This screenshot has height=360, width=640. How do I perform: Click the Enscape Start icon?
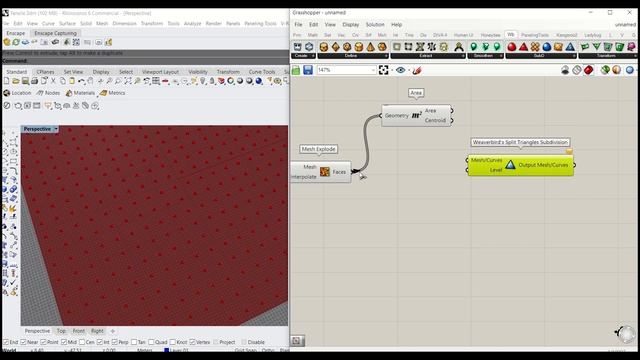(x=7, y=42)
